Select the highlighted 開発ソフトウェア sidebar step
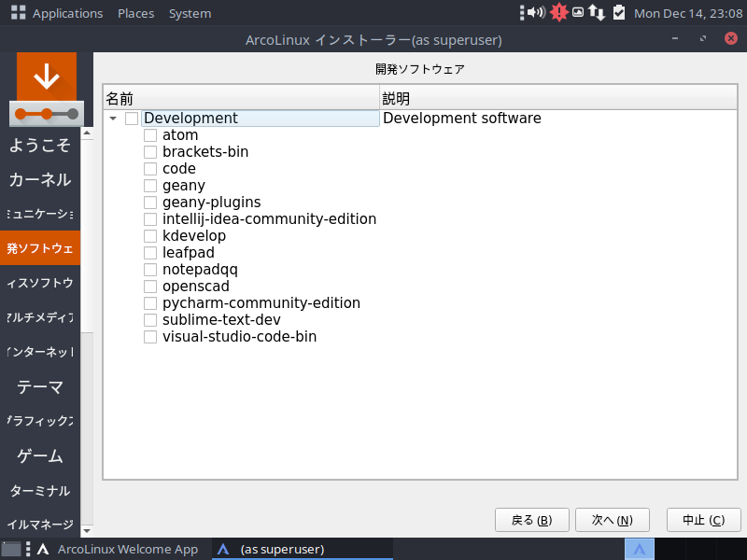Image resolution: width=747 pixels, height=560 pixels. (x=40, y=248)
